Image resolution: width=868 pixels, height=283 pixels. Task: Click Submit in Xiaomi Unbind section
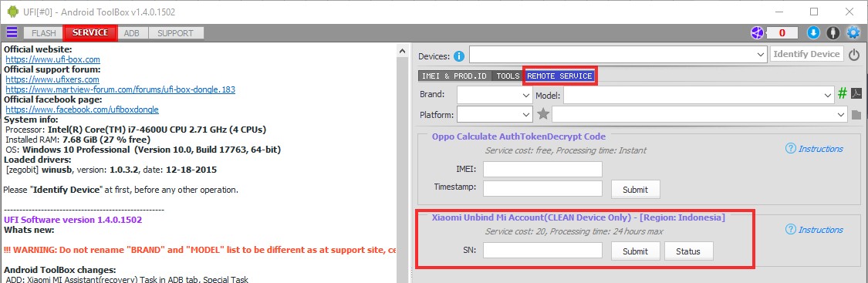(x=635, y=251)
